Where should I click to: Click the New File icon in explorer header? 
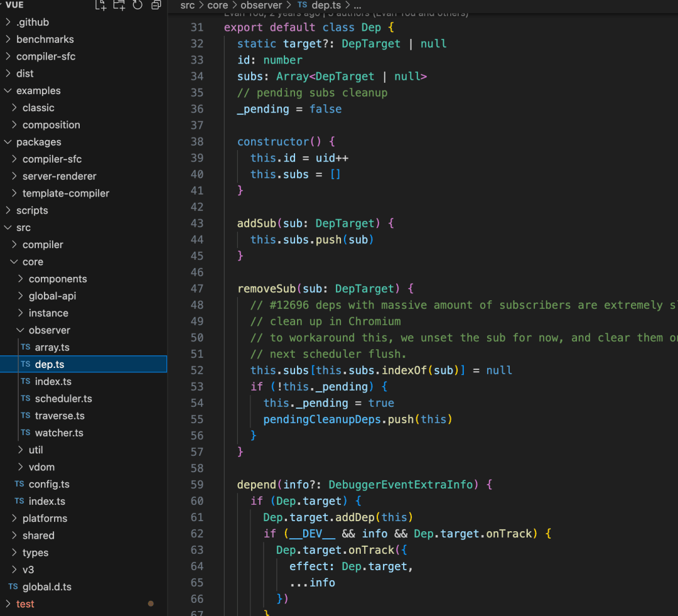coord(100,5)
